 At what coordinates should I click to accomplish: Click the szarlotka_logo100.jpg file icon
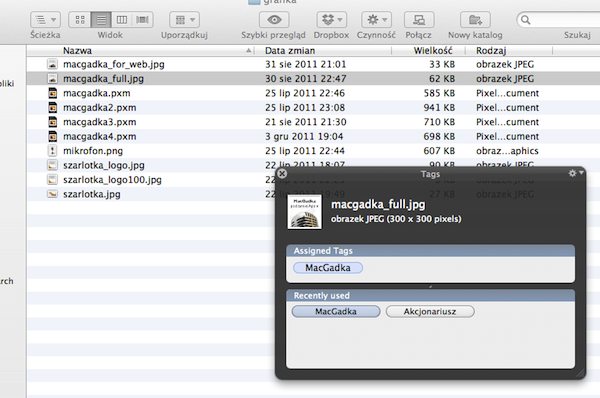coord(52,180)
